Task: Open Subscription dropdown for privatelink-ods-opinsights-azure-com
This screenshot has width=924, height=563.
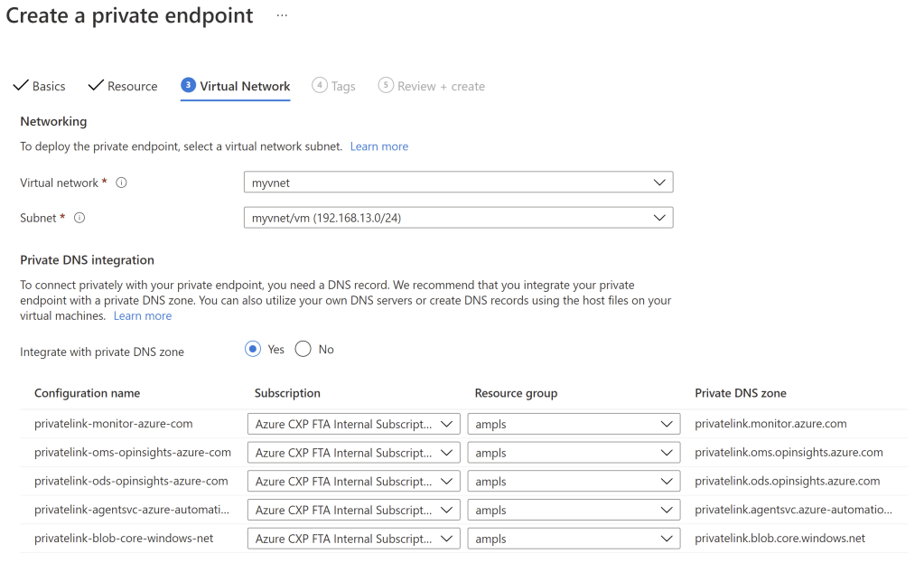Action: click(353, 482)
